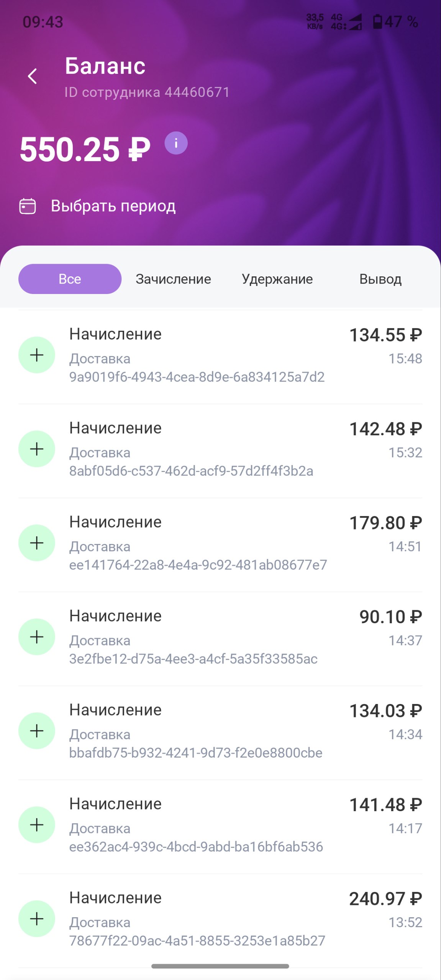Viewport: 441px width, 980px height.
Task: Open the balance info icon
Action: (176, 143)
